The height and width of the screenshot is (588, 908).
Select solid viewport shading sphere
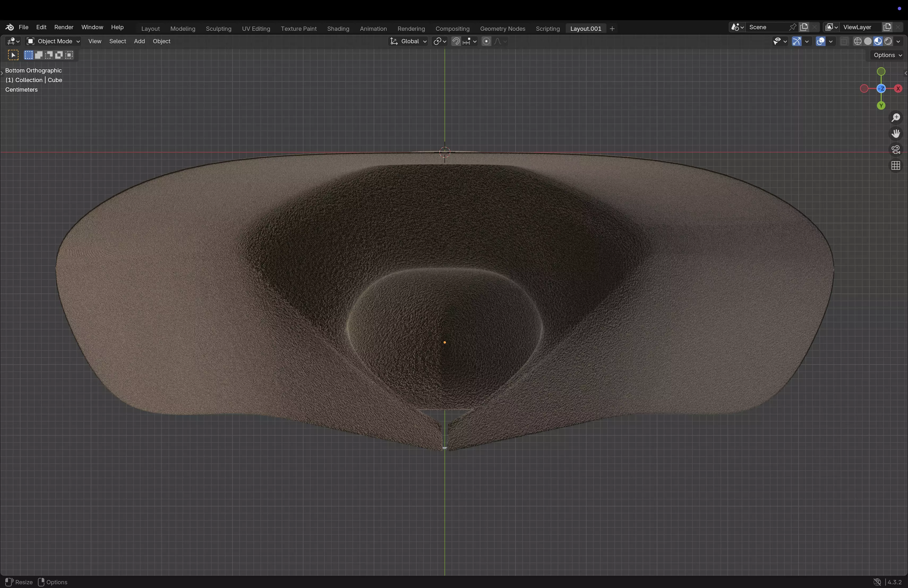(868, 41)
